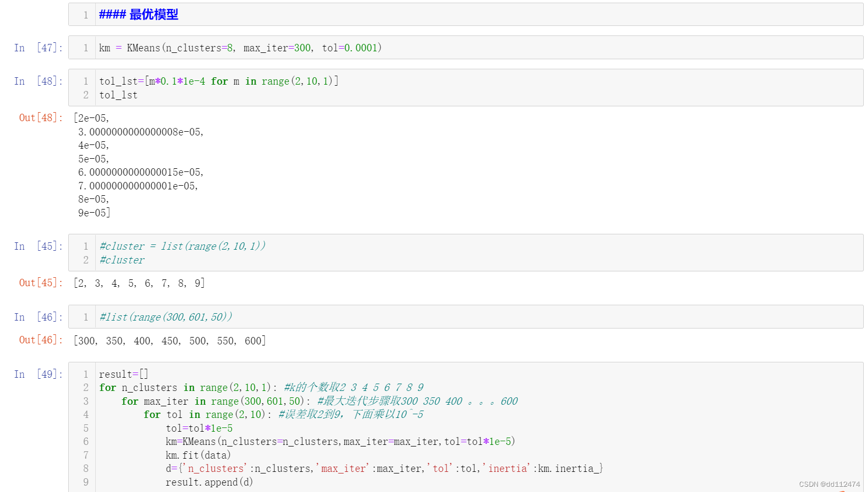
Task: Click code line 'km.fit(data)'
Action: (x=198, y=455)
